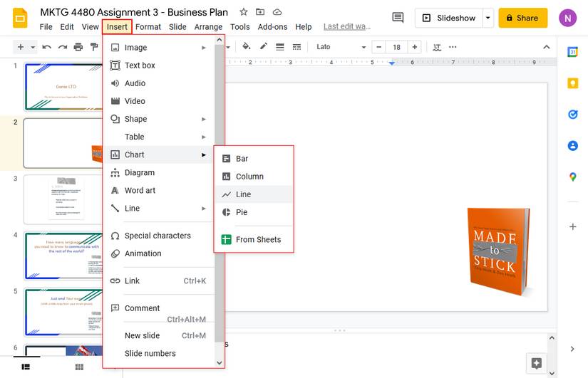Click the Explore button at bottom right
Image resolution: width=588 pixels, height=378 pixels.
tap(536, 363)
